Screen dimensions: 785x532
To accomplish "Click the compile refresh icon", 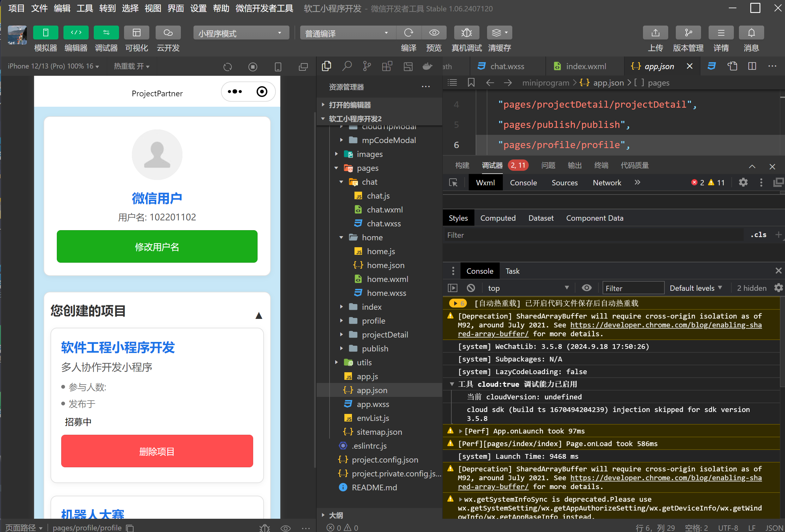I will pos(408,33).
